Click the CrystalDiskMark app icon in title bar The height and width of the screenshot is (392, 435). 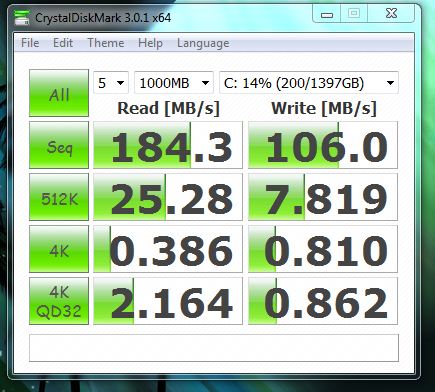click(22, 17)
